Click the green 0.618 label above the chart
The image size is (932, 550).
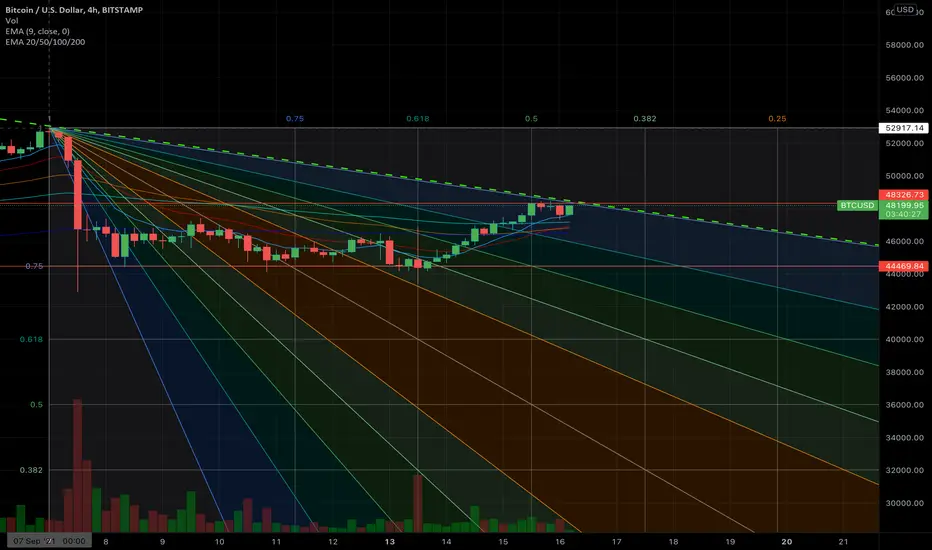point(417,119)
